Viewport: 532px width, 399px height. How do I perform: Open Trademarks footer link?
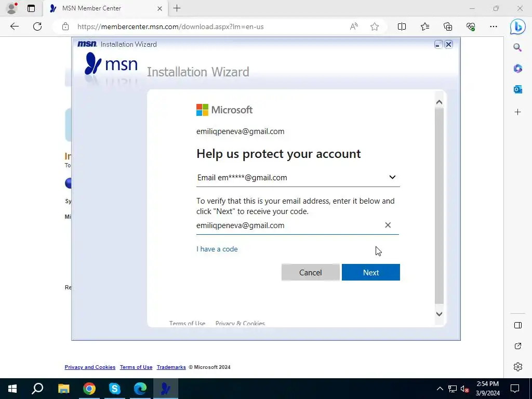pos(171,367)
